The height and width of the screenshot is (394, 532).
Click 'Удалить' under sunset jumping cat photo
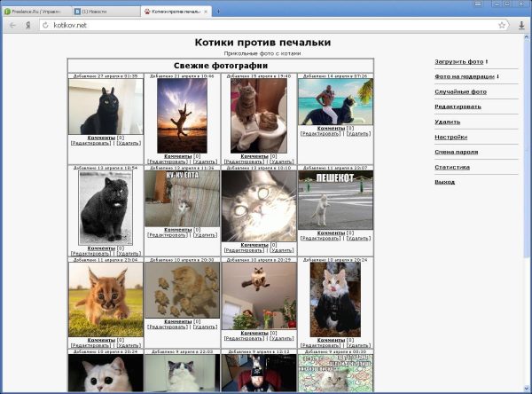pos(206,162)
